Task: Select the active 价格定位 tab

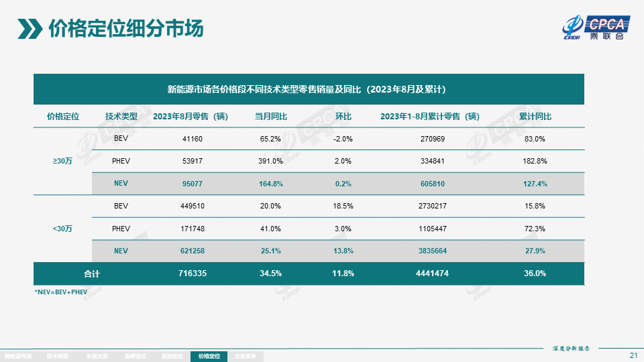Action: (x=209, y=357)
